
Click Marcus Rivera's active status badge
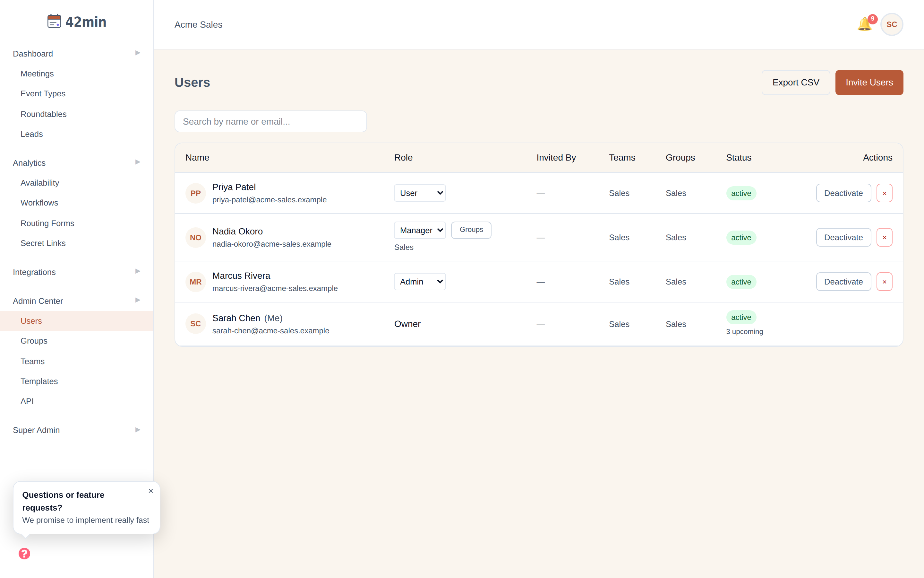pyautogui.click(x=741, y=282)
